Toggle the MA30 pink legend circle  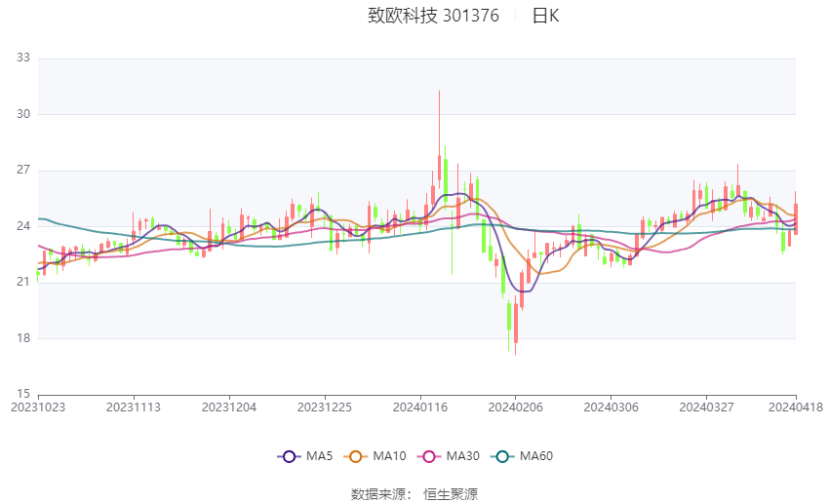click(x=429, y=456)
